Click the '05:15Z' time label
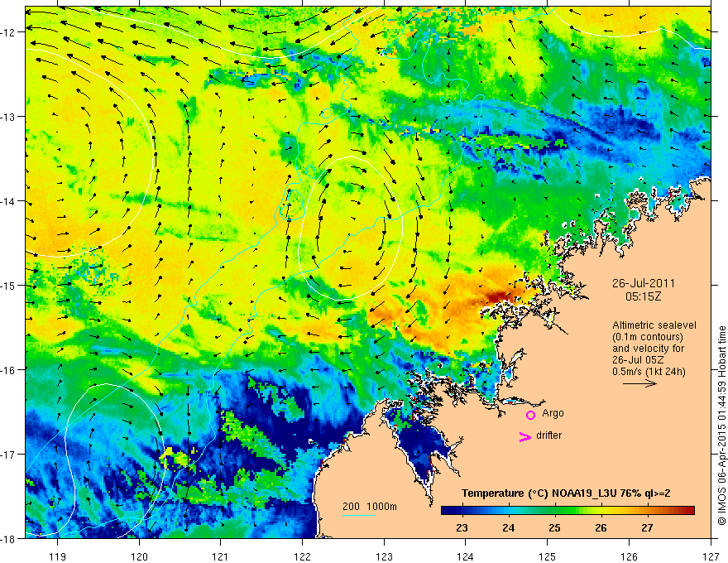The height and width of the screenshot is (563, 728). coord(643,296)
